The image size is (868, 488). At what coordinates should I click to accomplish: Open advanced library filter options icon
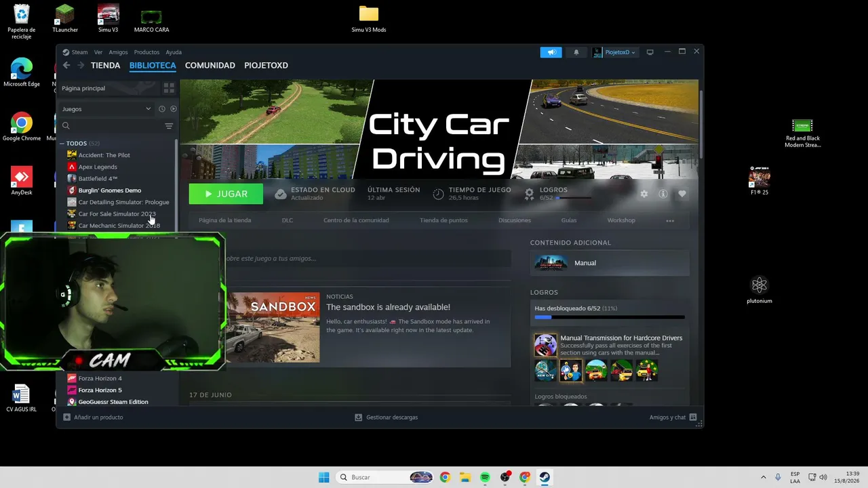(169, 126)
